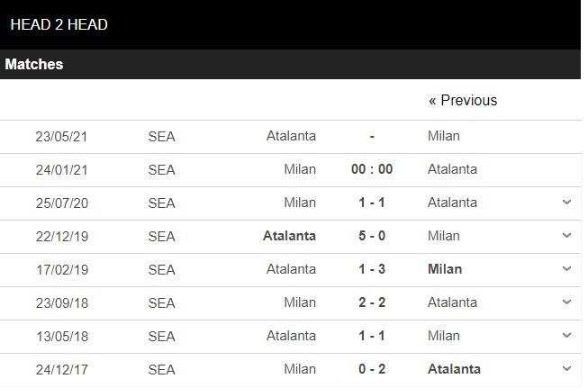This screenshot has height=388, width=588.
Task: Open chevron for 23/09/18 2-2 match
Action: (x=566, y=302)
